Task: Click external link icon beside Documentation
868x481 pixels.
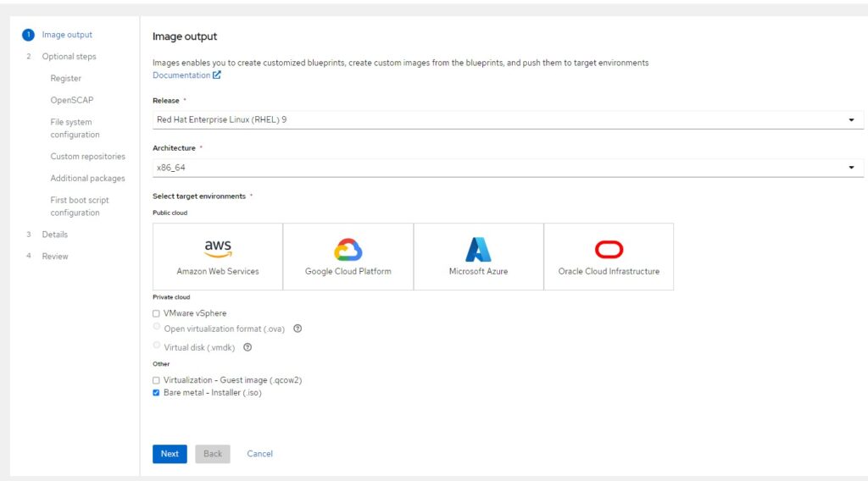Action: click(x=217, y=75)
